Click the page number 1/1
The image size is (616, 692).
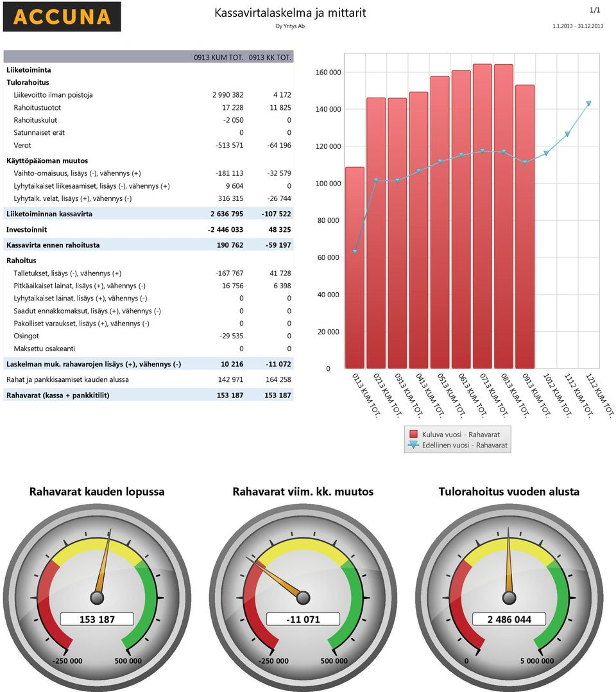(x=595, y=10)
